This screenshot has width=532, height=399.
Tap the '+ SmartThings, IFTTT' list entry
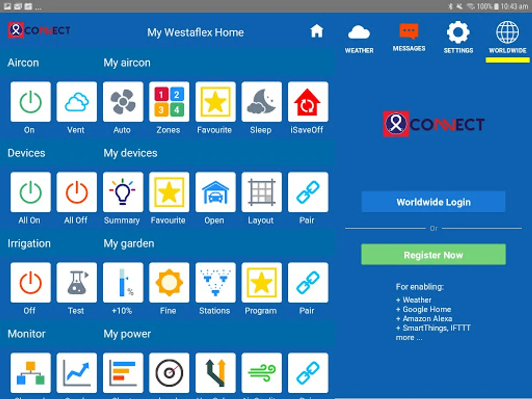[433, 328]
